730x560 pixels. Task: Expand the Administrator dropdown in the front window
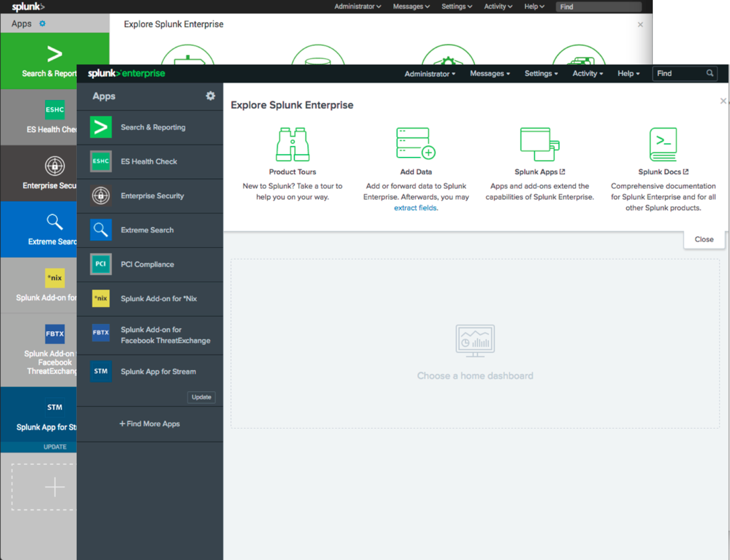coord(430,74)
